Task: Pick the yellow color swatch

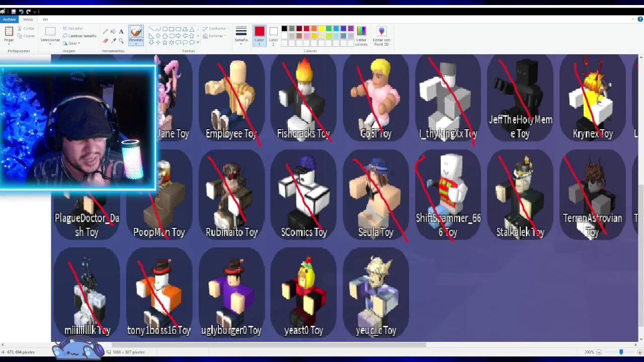Action: [x=321, y=29]
